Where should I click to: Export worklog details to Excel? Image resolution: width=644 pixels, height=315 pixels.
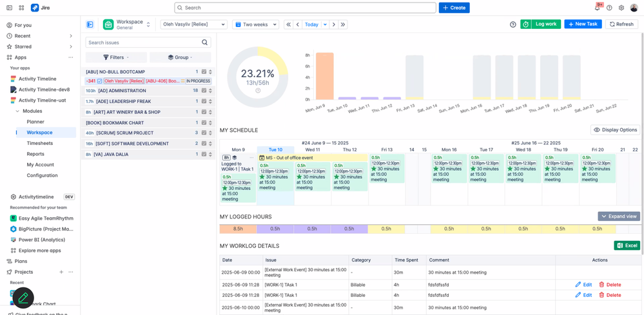coord(627,245)
